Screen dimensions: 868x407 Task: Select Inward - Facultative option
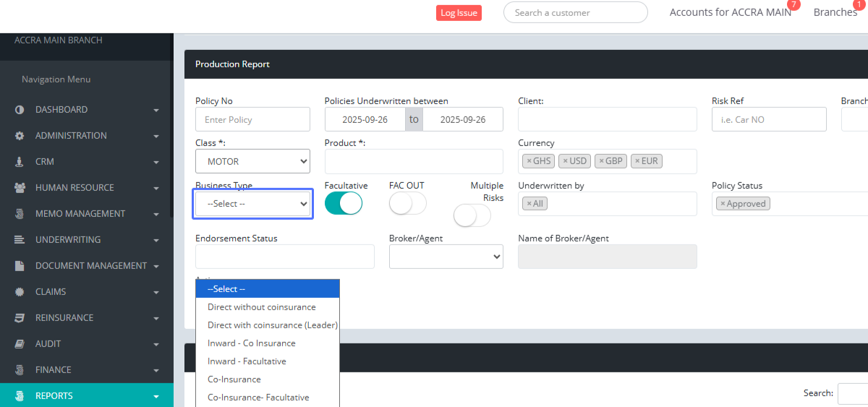point(247,361)
